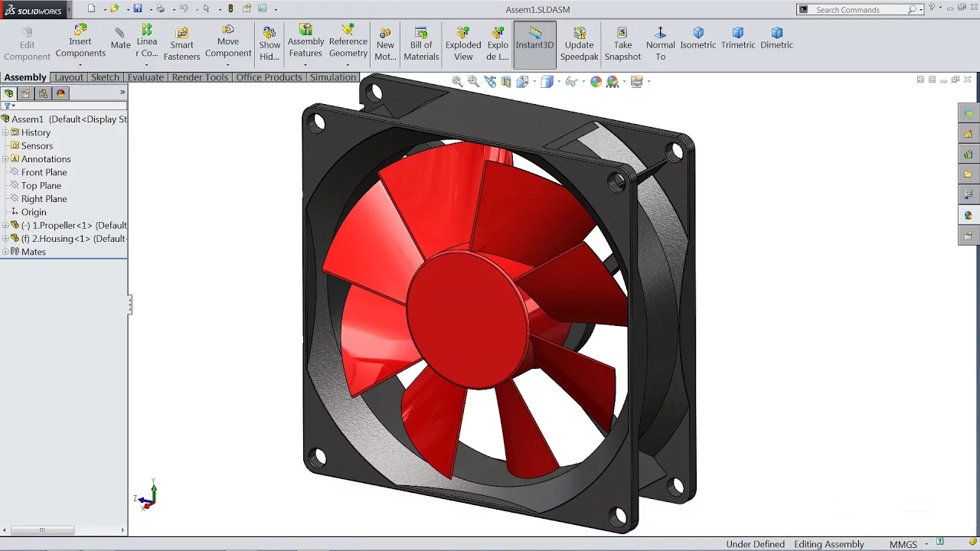Open Appearances tab in right task pane
The width and height of the screenshot is (980, 551).
click(x=969, y=215)
